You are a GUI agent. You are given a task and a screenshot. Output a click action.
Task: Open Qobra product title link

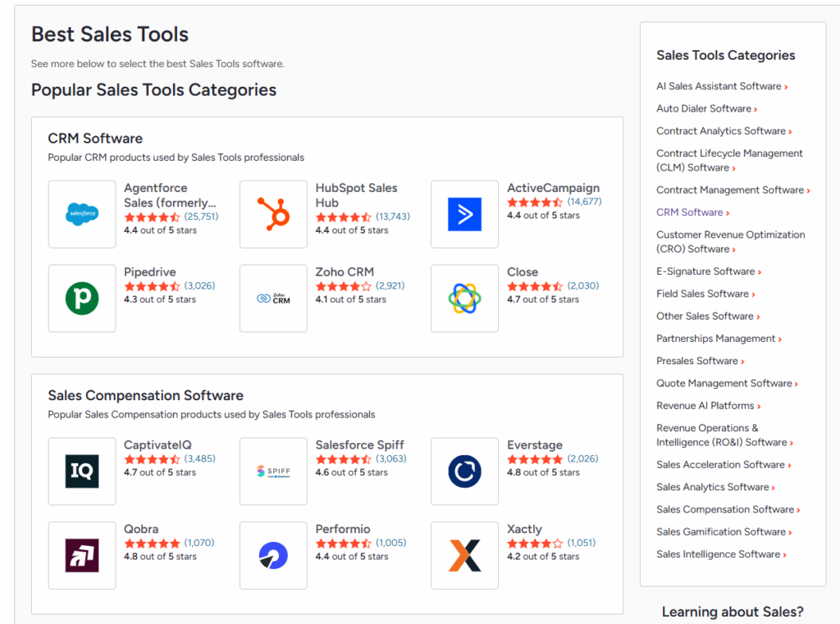click(x=141, y=529)
